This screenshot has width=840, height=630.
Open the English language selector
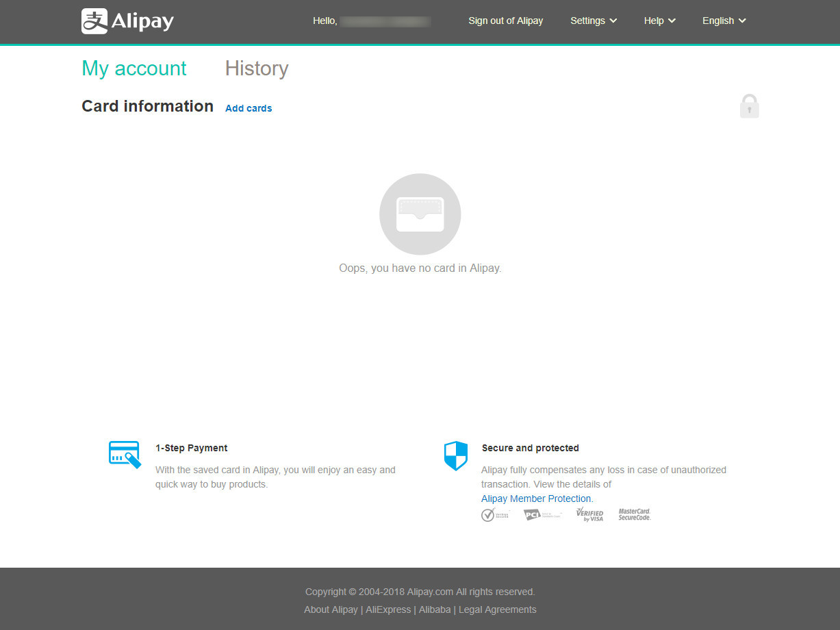[724, 21]
